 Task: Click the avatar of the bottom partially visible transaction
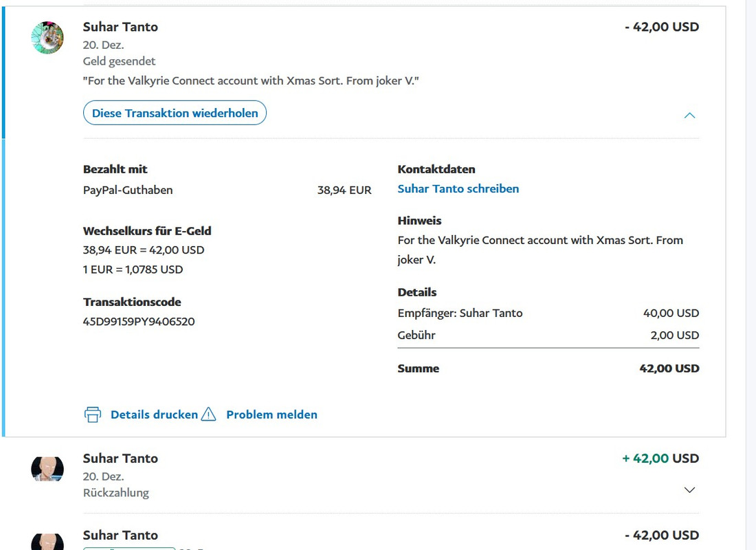pyautogui.click(x=47, y=541)
